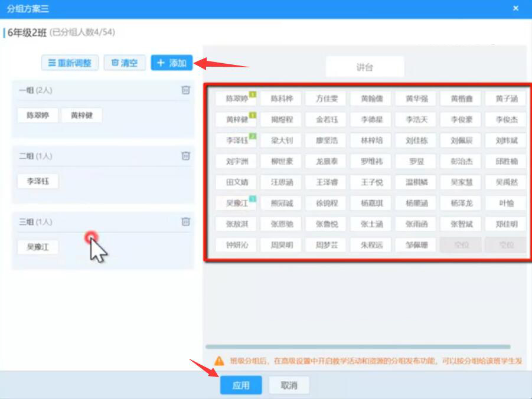Select 李泽钰 chip inside 二组
Image resolution: width=532 pixels, height=399 pixels.
click(x=38, y=181)
